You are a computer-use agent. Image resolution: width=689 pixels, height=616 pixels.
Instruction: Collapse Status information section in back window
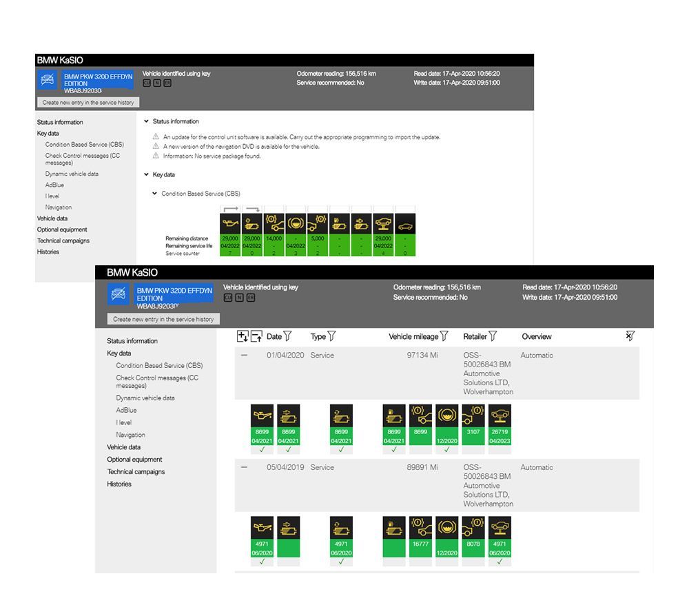(x=146, y=121)
